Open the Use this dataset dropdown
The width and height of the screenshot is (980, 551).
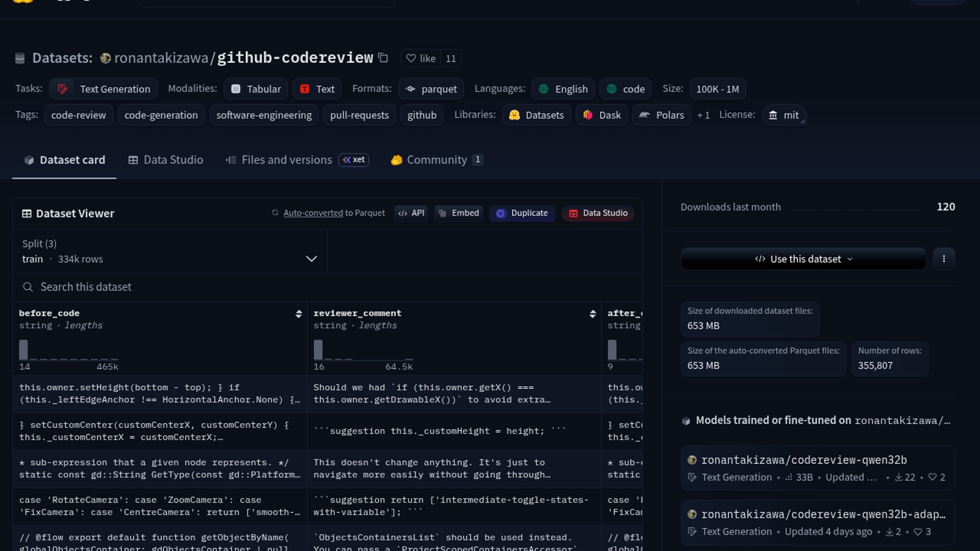point(803,259)
